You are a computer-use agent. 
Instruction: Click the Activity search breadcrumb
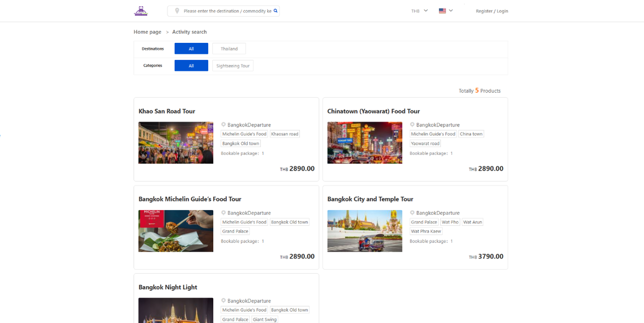[x=189, y=32]
